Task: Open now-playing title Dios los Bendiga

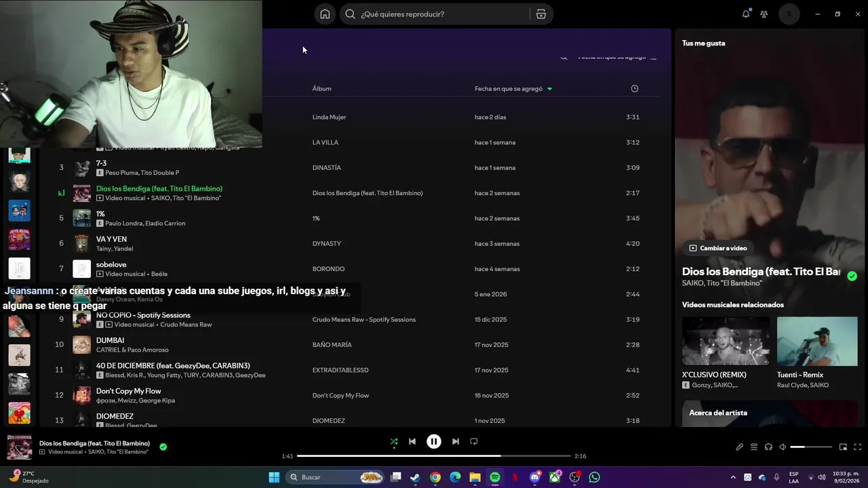Action: [x=94, y=443]
